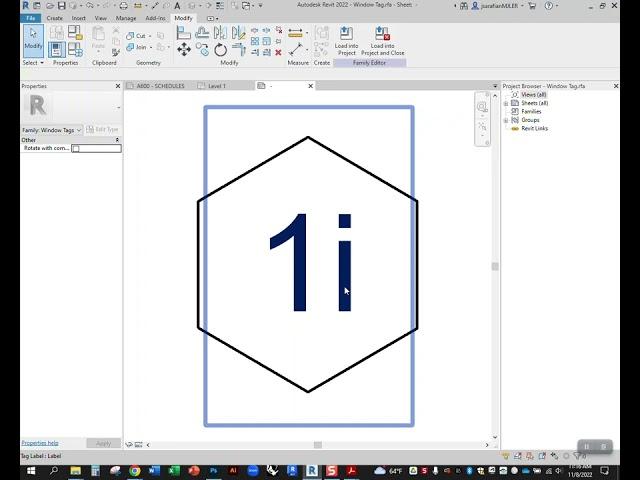
Task: Click the Match Type Properties icon in Clipboard
Action: coord(116,52)
